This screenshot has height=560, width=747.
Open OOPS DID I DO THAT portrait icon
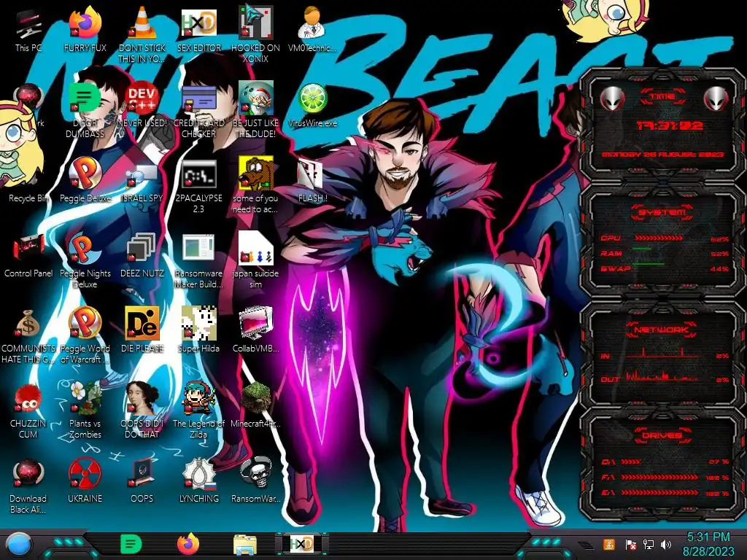(x=142, y=411)
